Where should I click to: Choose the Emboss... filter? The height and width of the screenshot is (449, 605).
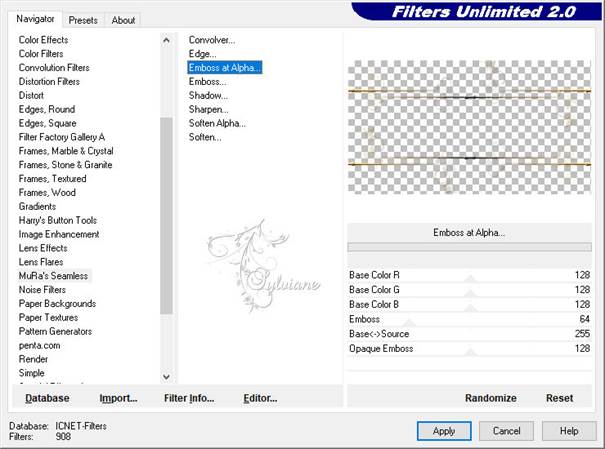tap(207, 81)
